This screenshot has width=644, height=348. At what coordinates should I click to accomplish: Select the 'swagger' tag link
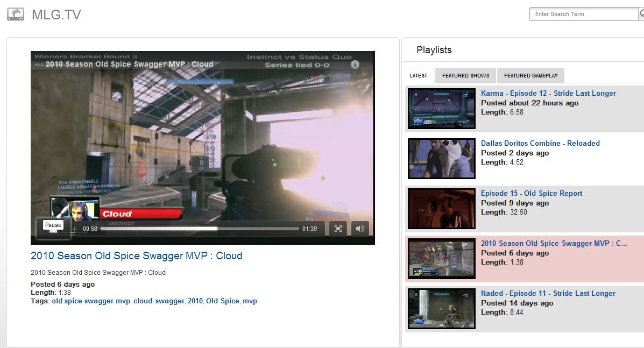[170, 301]
